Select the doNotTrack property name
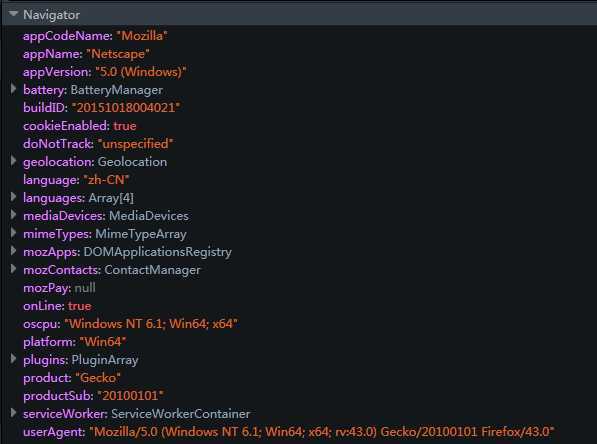Viewport: 597px width, 444px height. 58,144
